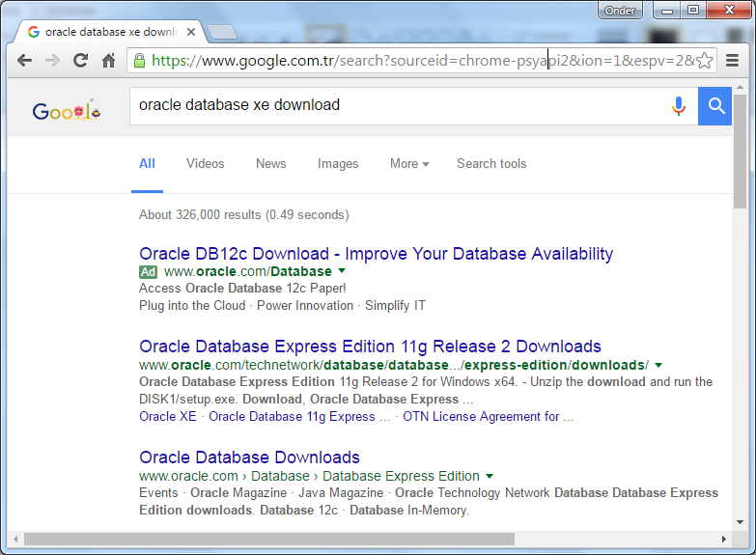Click the browser Back arrow
This screenshot has height=555, width=756.
pyautogui.click(x=24, y=60)
